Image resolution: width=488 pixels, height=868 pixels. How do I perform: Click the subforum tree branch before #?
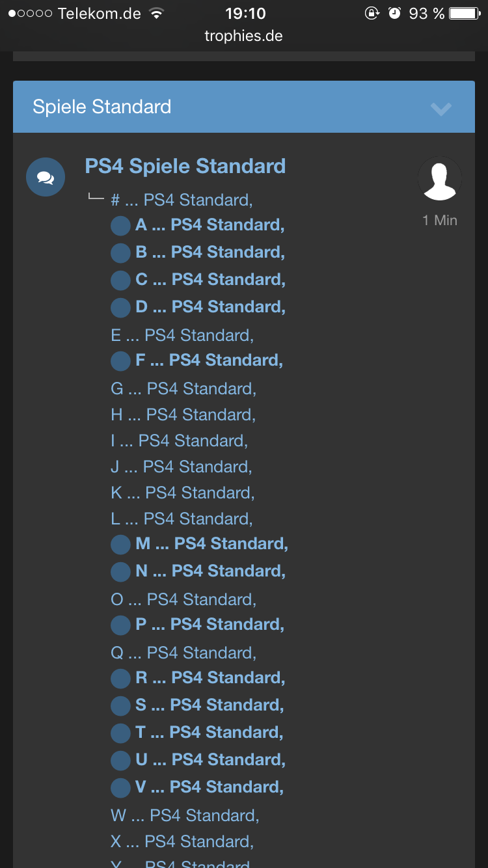pos(96,197)
